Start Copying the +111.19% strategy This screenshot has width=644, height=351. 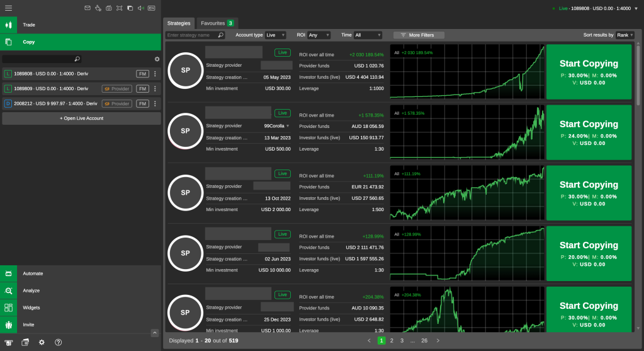589,193
